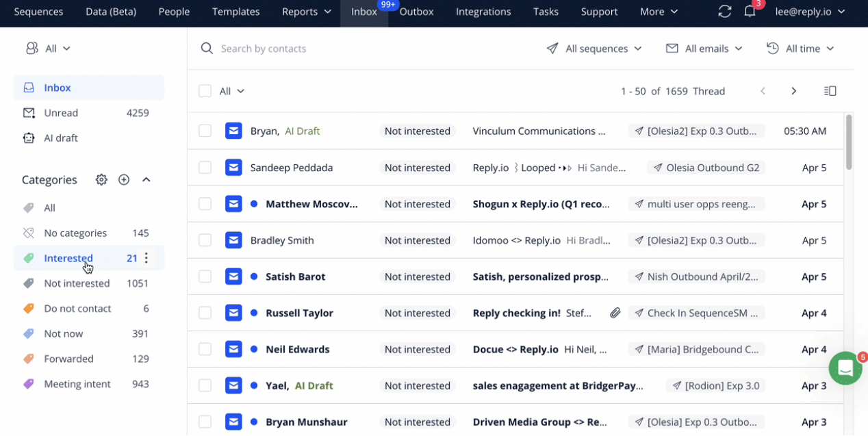Collapse the Categories section chevron
This screenshot has height=436, width=868.
coord(146,179)
